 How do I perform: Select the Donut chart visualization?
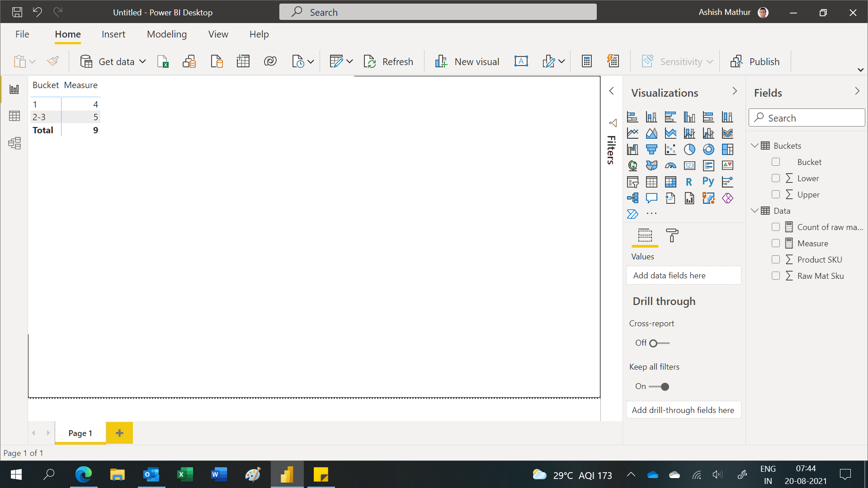coord(708,149)
